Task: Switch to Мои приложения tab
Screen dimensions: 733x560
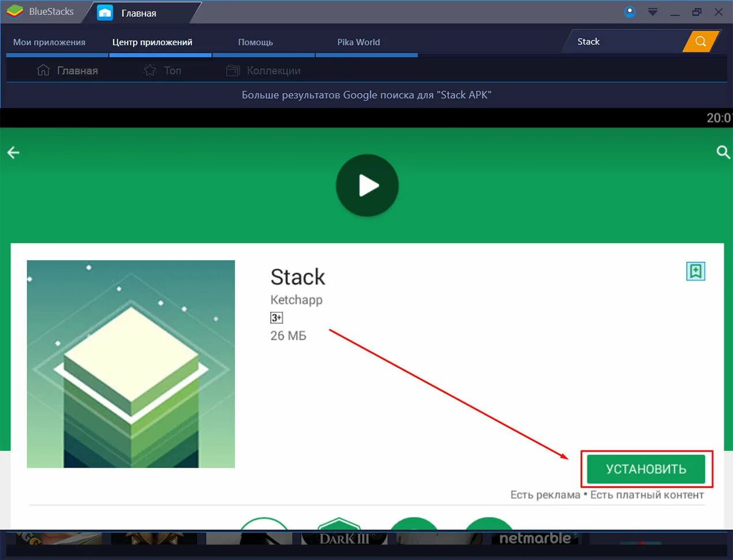Action: coord(49,42)
